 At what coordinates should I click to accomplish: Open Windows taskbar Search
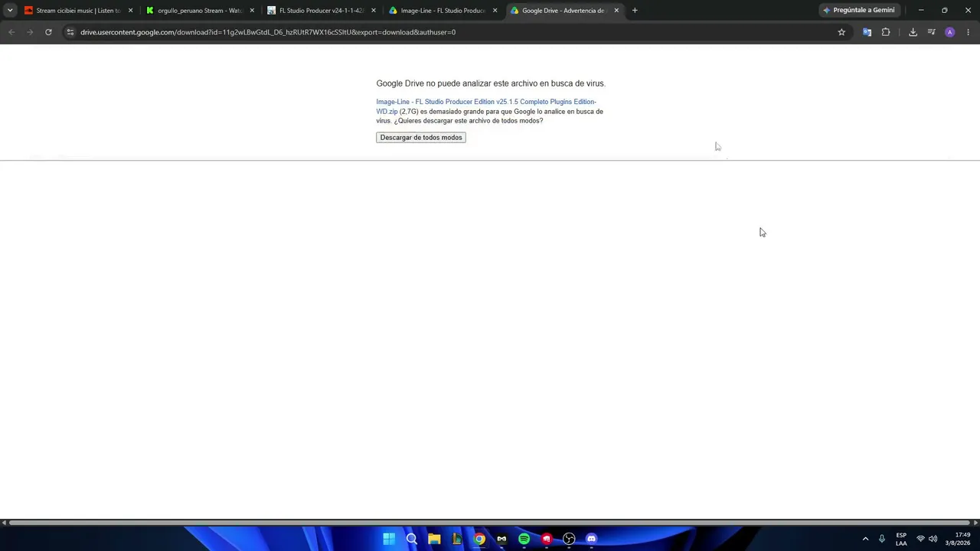411,539
